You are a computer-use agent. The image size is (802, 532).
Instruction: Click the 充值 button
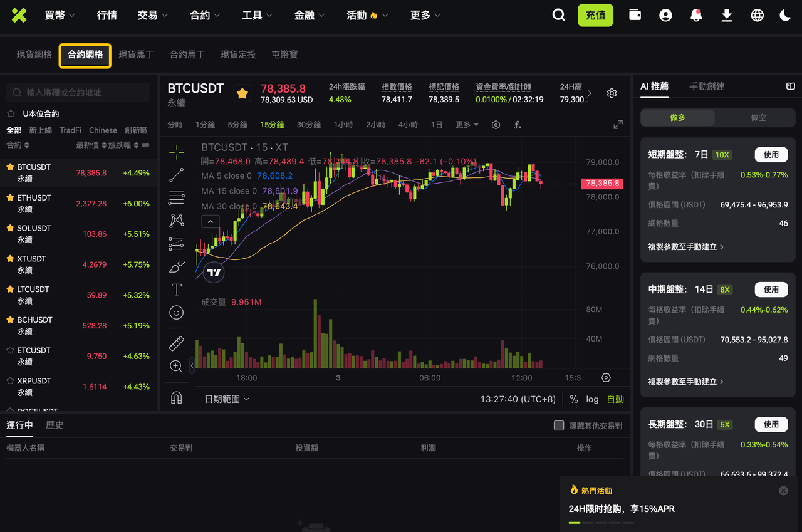[x=595, y=15]
